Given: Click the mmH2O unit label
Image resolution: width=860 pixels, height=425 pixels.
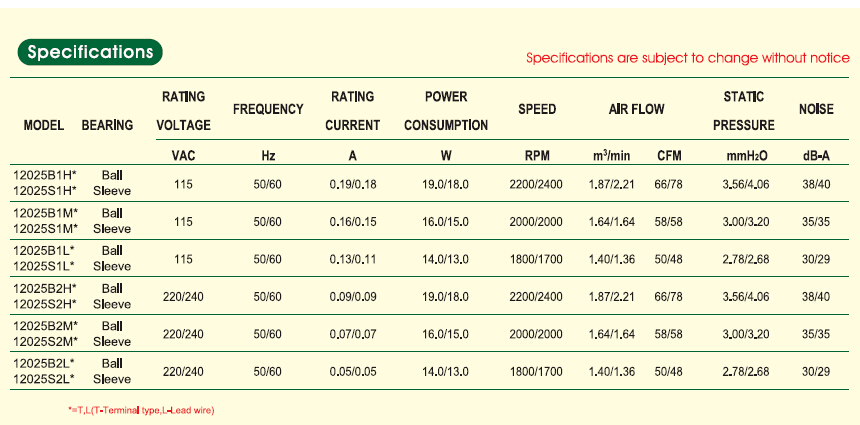Looking at the screenshot, I should (x=746, y=156).
